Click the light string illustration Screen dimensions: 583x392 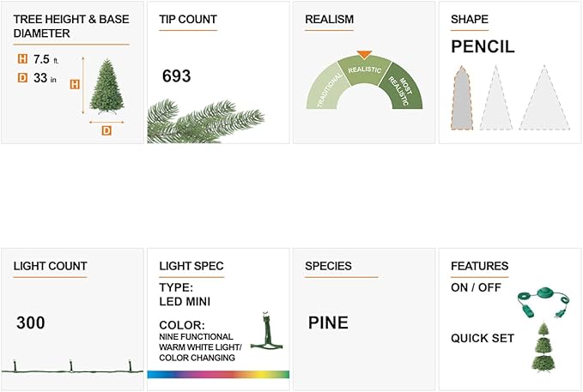pyautogui.click(x=71, y=366)
